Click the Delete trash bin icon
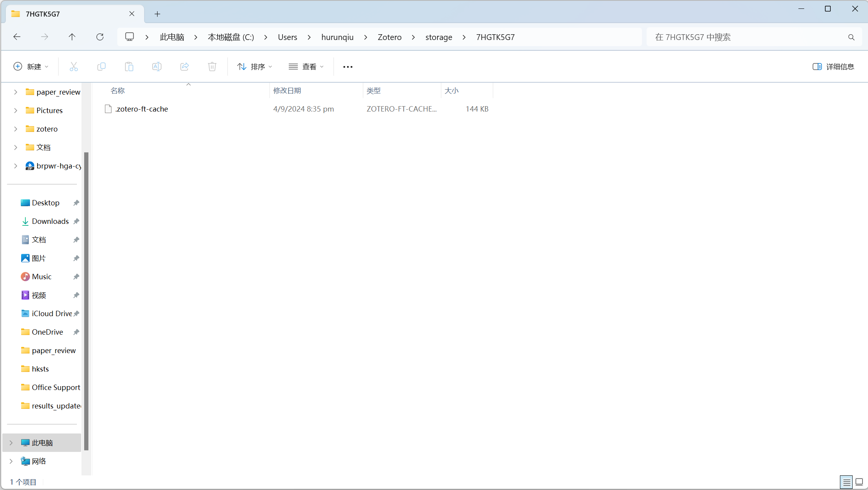Screen dimensions: 868x490 point(212,67)
